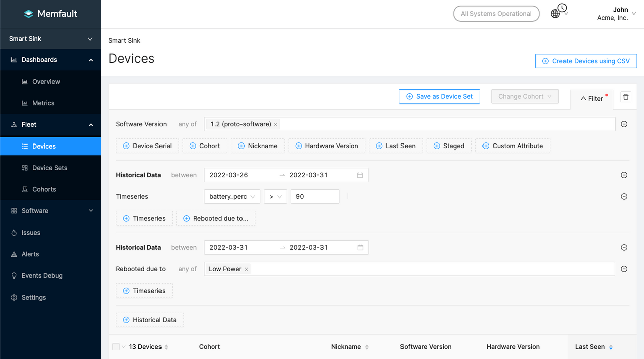This screenshot has width=644, height=359.
Task: Remove the Software Version filter row
Action: 624,124
